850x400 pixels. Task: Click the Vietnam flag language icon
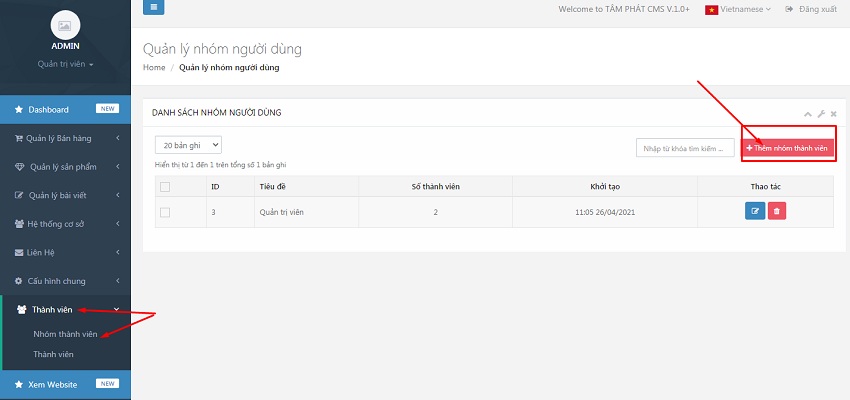713,9
